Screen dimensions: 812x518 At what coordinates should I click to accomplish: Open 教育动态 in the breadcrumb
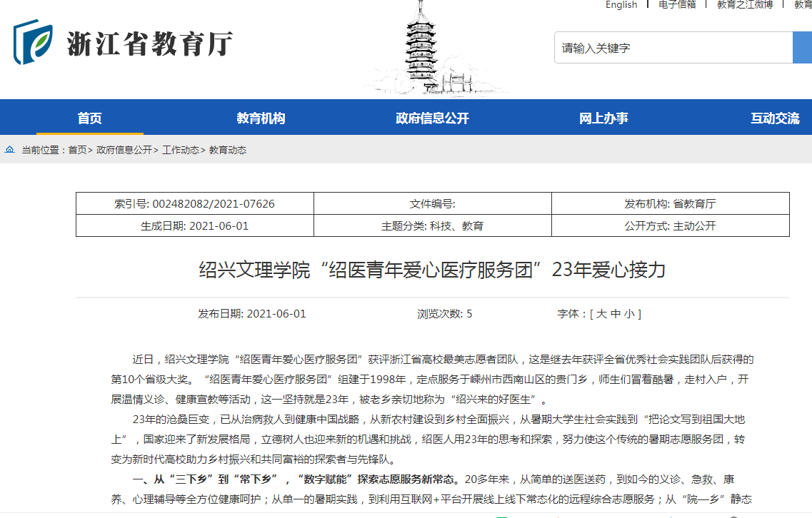228,150
